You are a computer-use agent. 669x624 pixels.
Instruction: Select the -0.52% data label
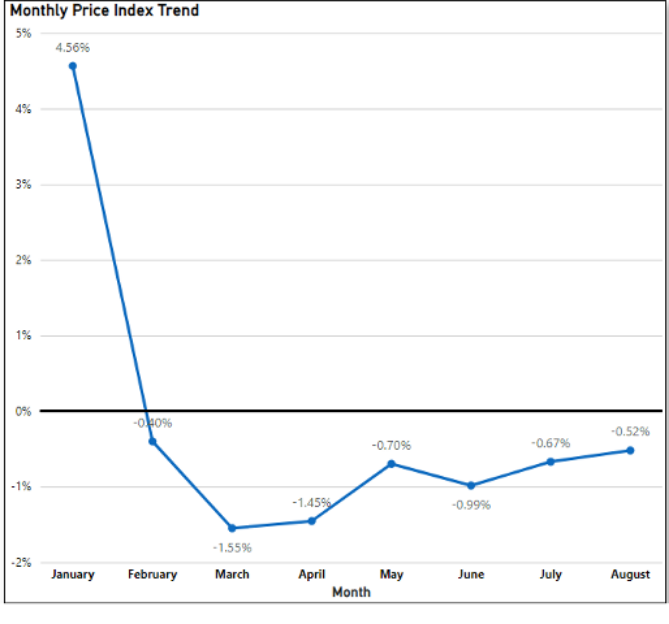tap(630, 432)
